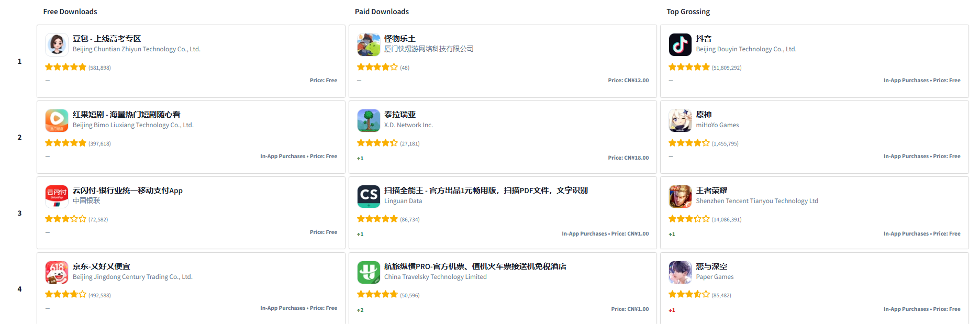The width and height of the screenshot is (980, 324).
Task: Open publisher Linguan Data
Action: coord(403,201)
